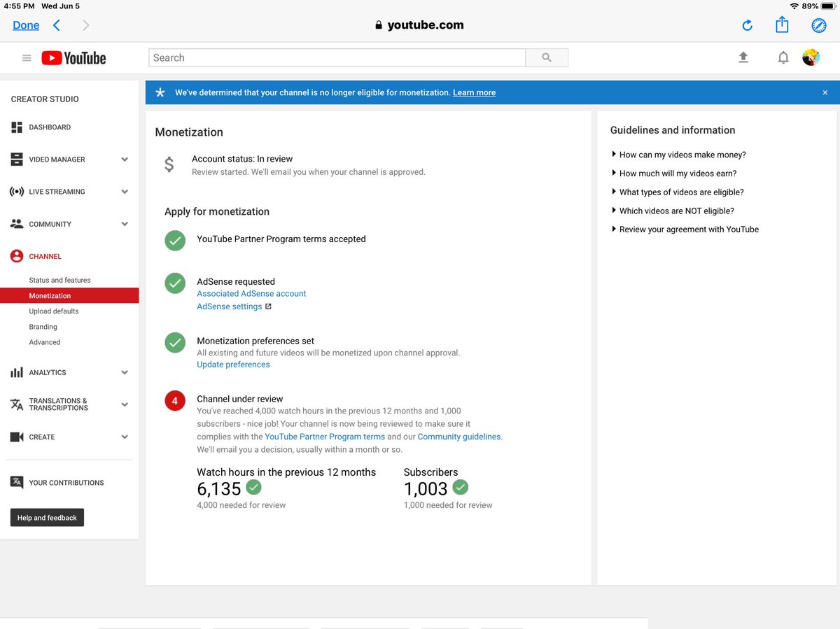Screen dimensions: 840x629
Task: Click the search magnifier button
Action: coord(547,58)
